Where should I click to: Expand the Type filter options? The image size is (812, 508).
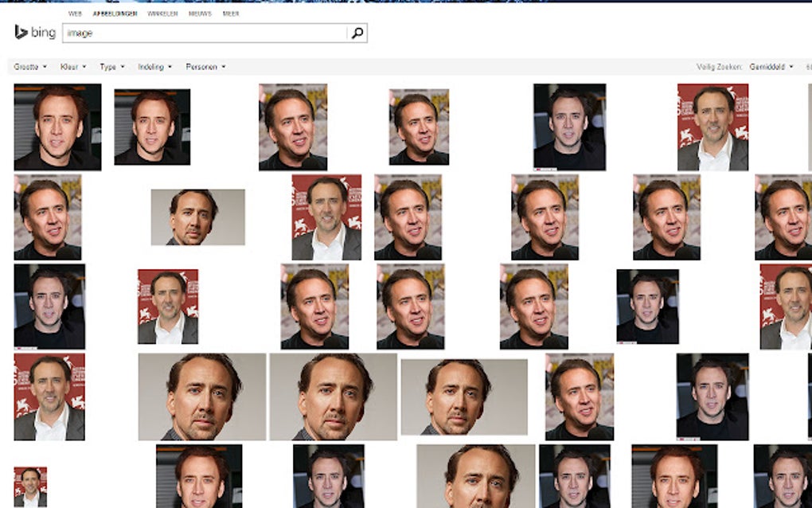point(109,67)
